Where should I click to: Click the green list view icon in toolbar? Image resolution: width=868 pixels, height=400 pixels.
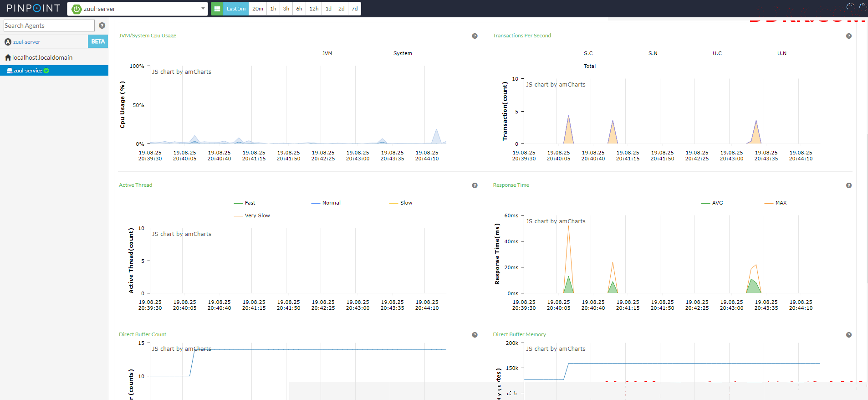(217, 9)
